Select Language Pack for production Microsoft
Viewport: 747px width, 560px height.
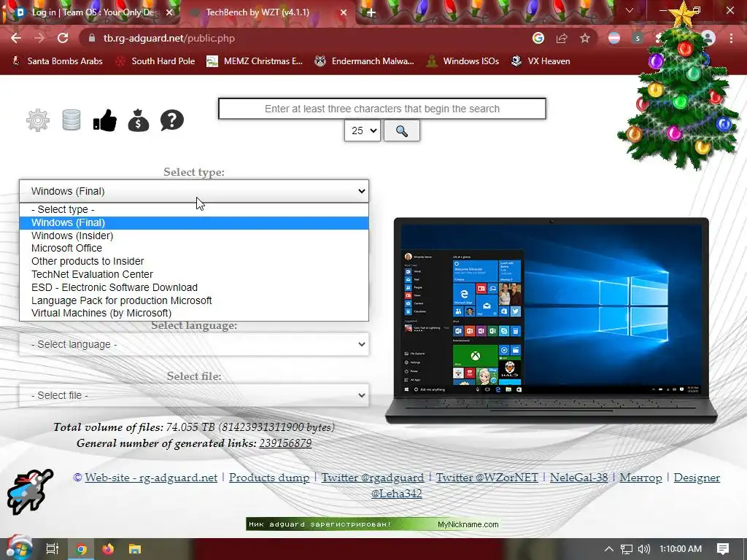point(194,300)
